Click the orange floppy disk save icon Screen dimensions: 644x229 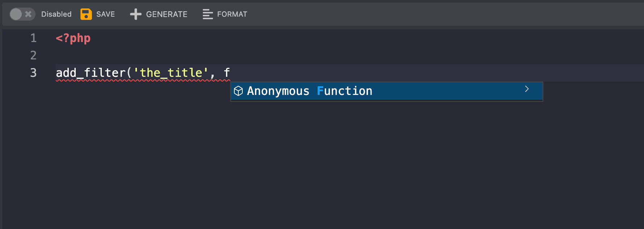pyautogui.click(x=86, y=14)
